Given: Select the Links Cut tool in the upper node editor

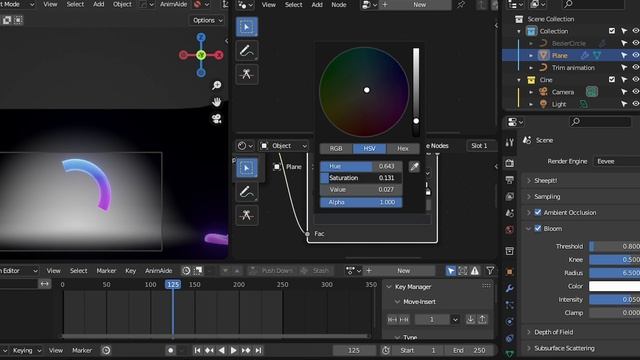Looking at the screenshot, I should pos(247,74).
